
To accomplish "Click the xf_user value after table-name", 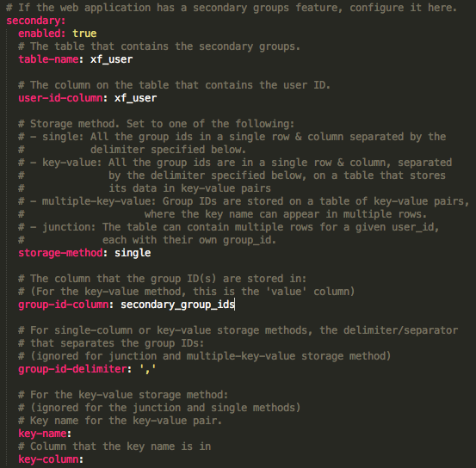I will 111,59.
